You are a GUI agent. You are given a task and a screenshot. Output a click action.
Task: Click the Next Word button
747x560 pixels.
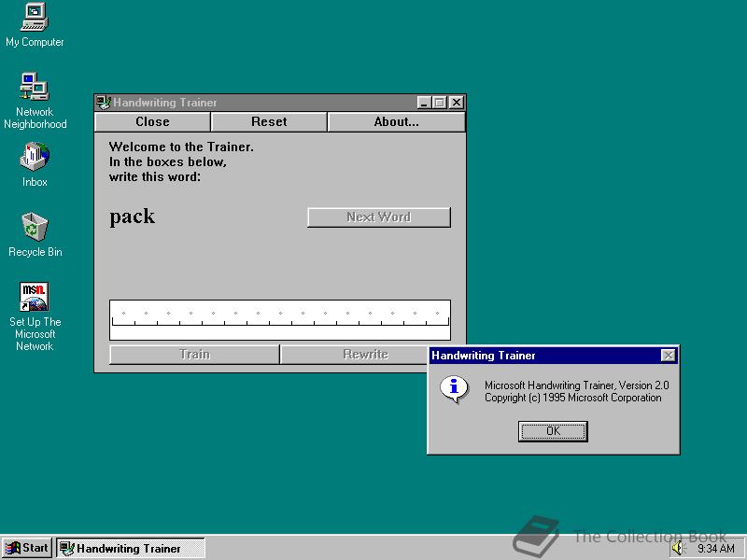tap(378, 217)
